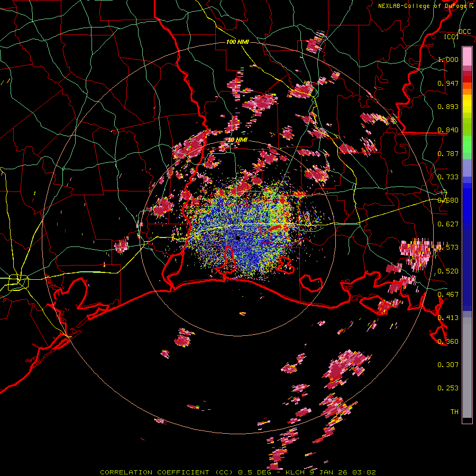Click the 0.573 value on the color scale
Screen dimensions: 476x476
[x=448, y=248]
